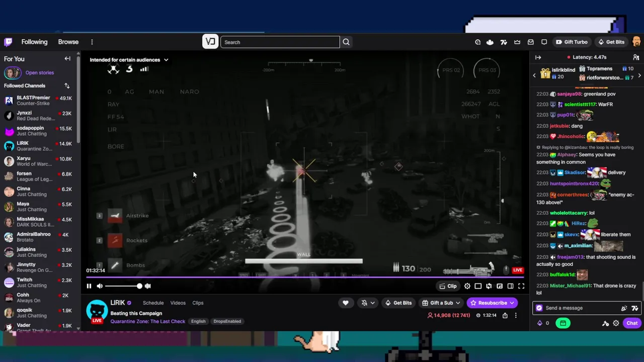Switch to the Clips tab

[x=198, y=303]
